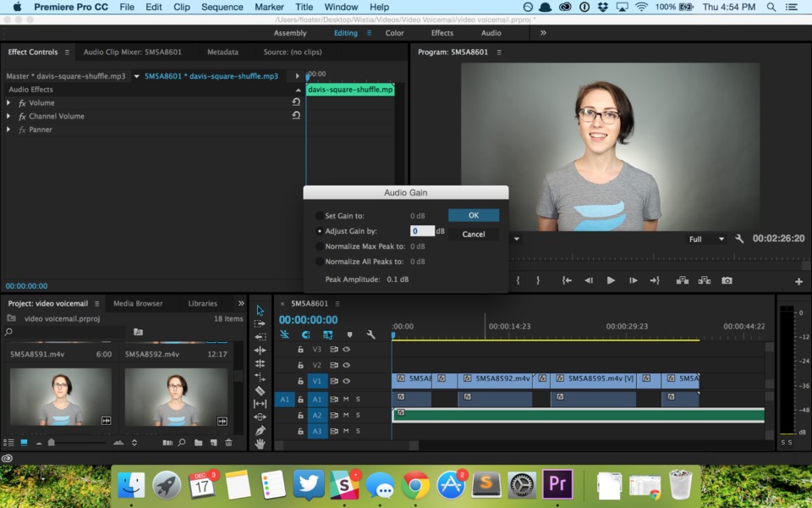This screenshot has width=812, height=508.
Task: Reset the Volume effect parameter
Action: 296,102
